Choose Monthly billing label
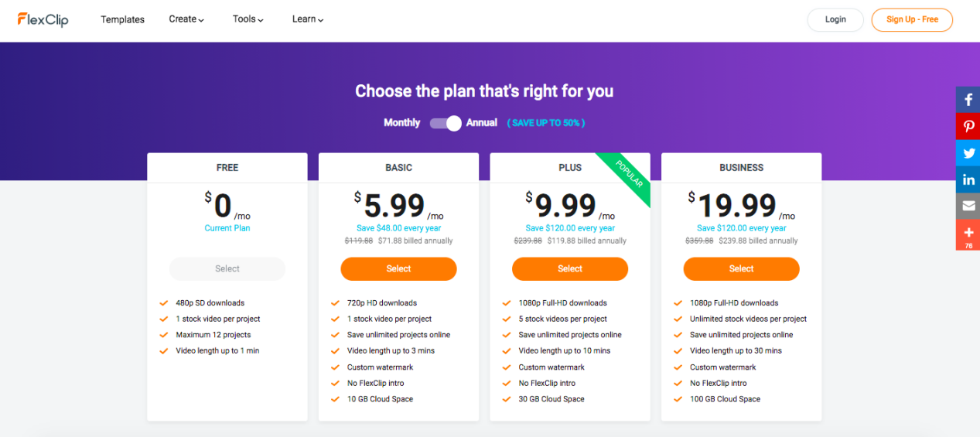 pos(402,123)
